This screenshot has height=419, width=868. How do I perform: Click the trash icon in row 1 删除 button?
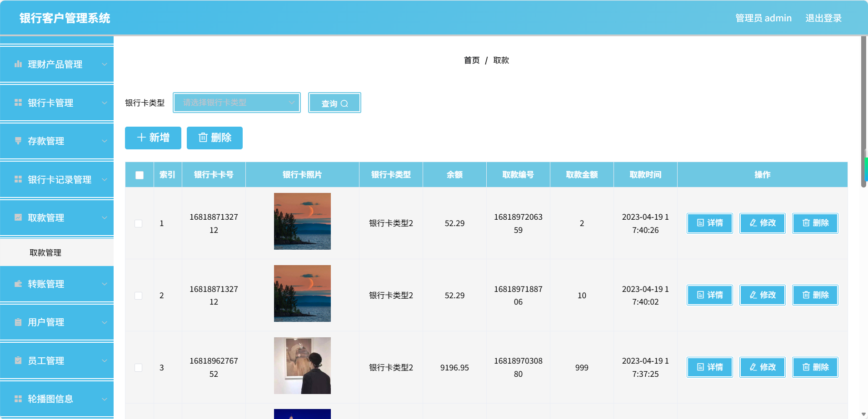pyautogui.click(x=806, y=223)
